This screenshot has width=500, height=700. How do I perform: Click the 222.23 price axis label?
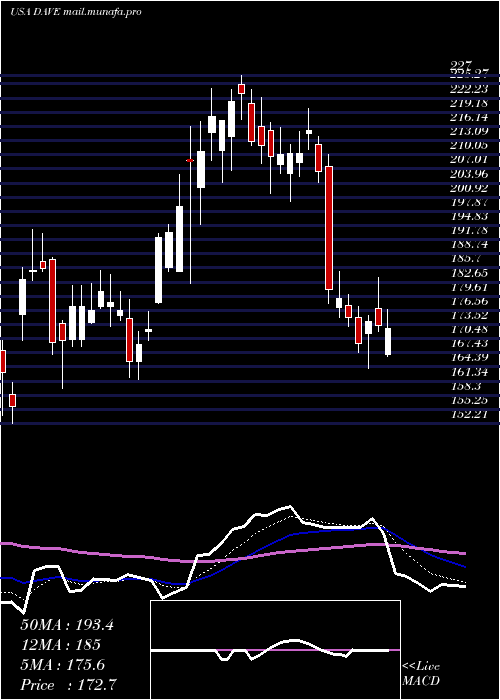click(468, 89)
